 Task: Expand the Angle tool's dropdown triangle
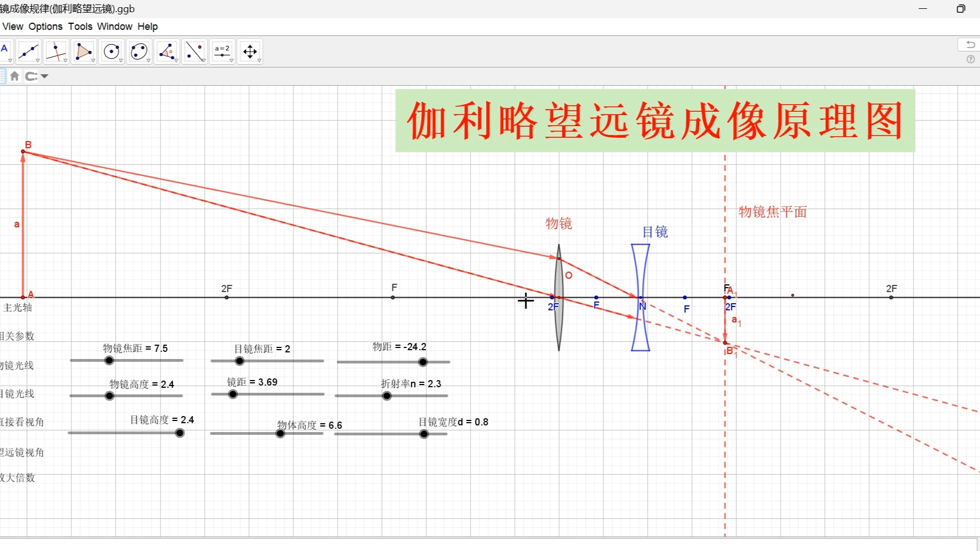click(x=176, y=60)
